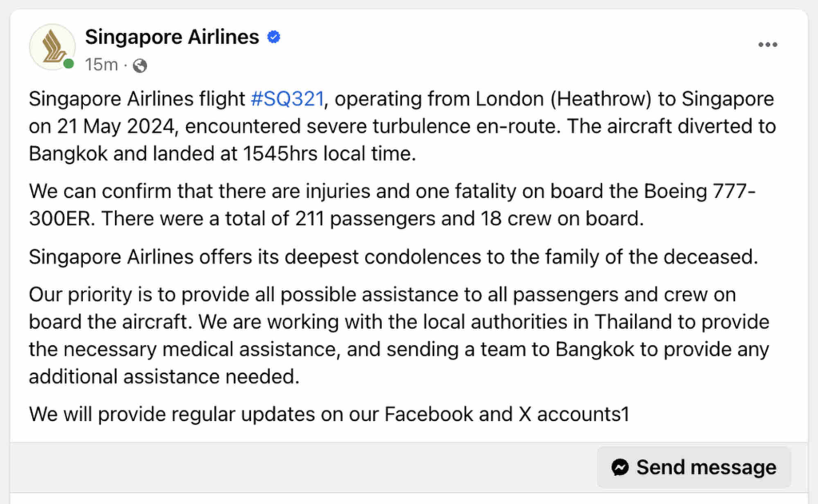Click the paragraph about severe turbulence en-route
This screenshot has width=818, height=504.
point(399,126)
